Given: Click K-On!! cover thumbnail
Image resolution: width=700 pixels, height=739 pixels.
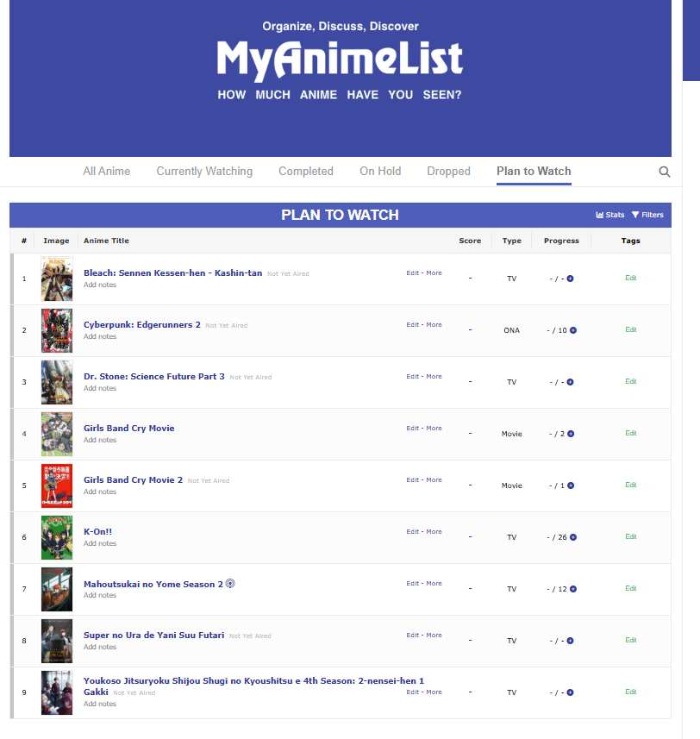Looking at the screenshot, I should (x=57, y=538).
